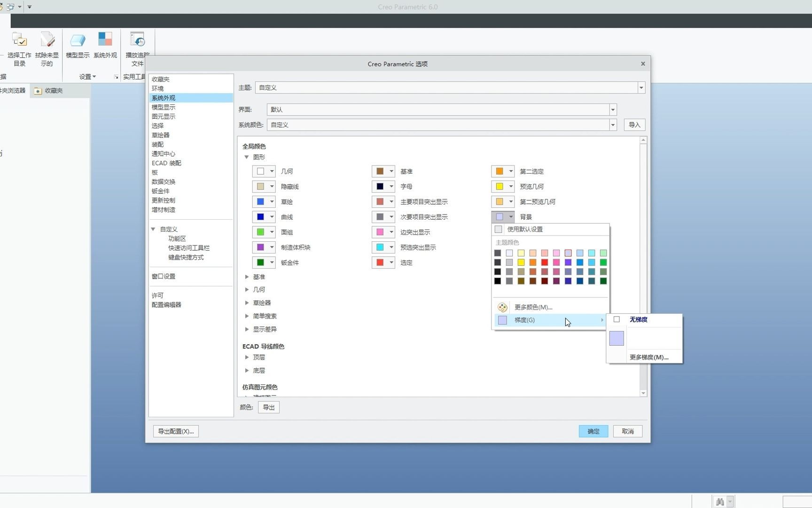Open the 梯度(G) submenu entry
Screen dimensions: 812x508
pos(550,320)
